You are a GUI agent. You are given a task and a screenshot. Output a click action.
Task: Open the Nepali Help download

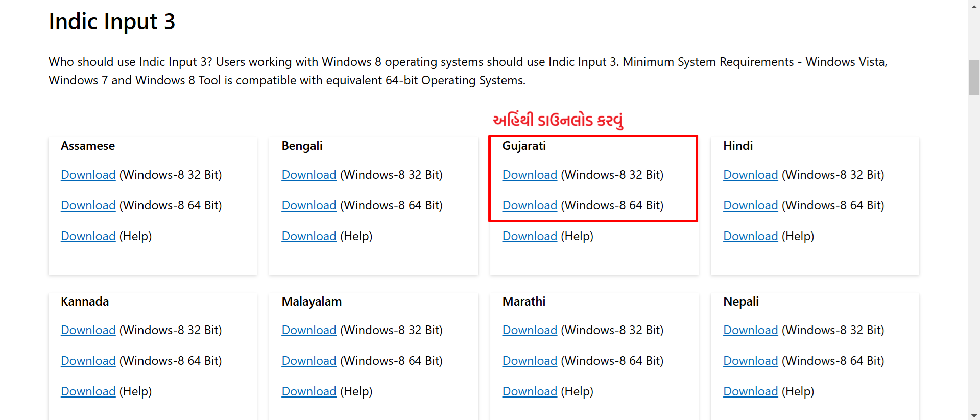[x=751, y=391]
